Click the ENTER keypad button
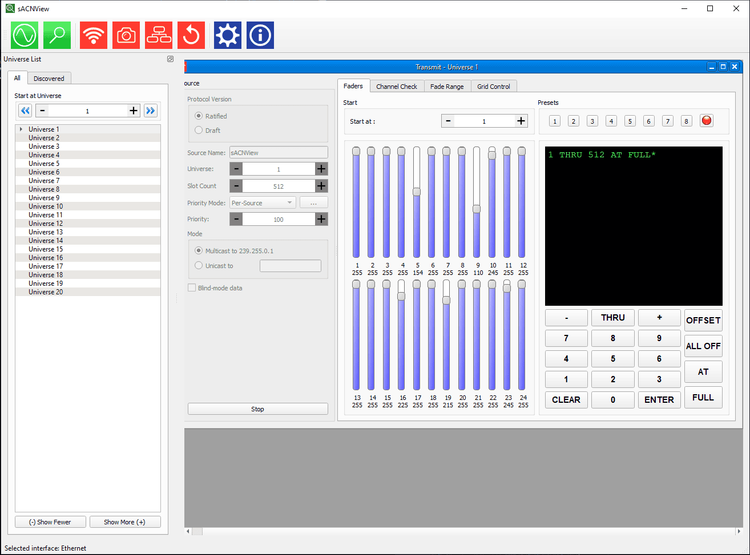 coord(659,400)
